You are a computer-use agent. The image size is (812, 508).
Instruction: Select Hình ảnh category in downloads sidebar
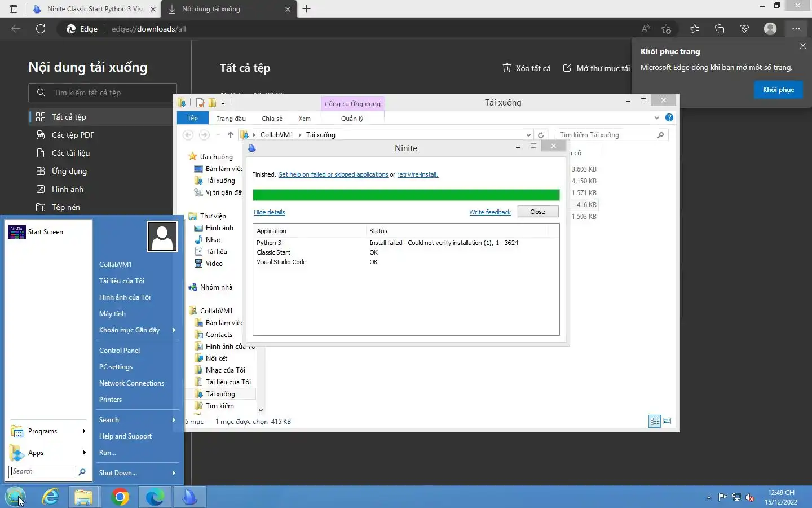point(101,189)
